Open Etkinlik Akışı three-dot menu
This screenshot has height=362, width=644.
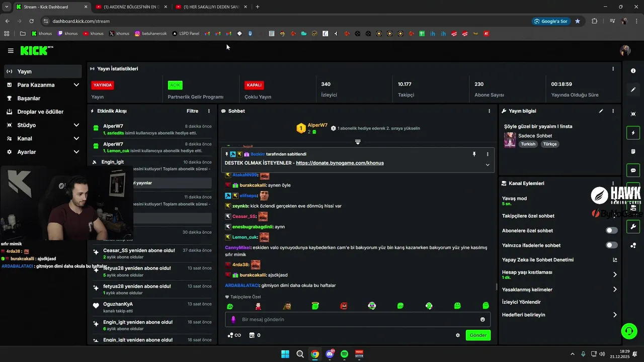(x=209, y=111)
